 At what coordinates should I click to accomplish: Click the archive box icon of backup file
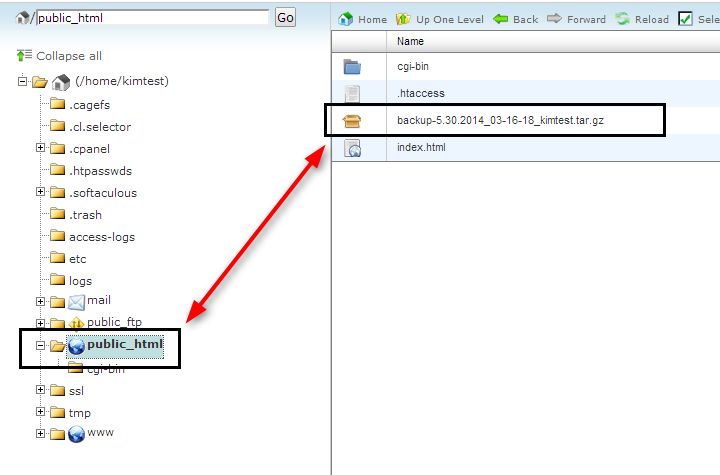point(352,121)
